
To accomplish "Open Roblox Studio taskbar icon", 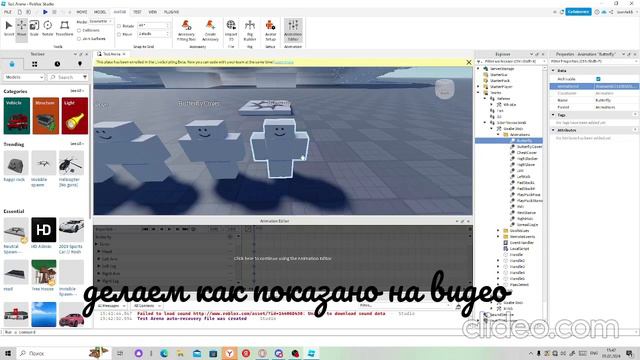I will 311,353.
